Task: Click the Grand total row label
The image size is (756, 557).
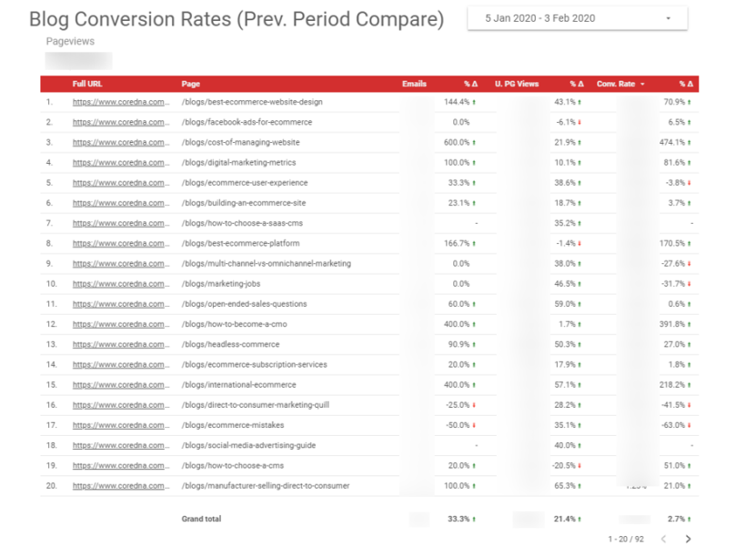Action: (201, 520)
